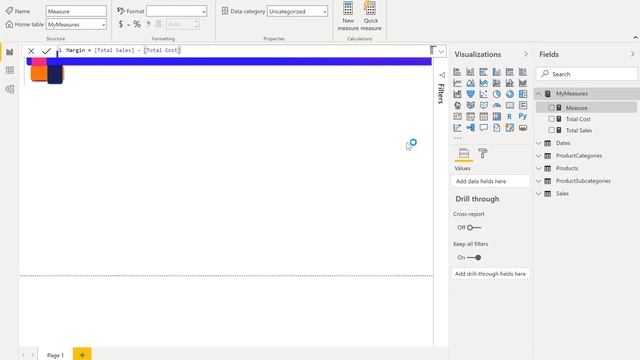Image resolution: width=640 pixels, height=360 pixels.
Task: Expand the Products table
Action: click(539, 169)
